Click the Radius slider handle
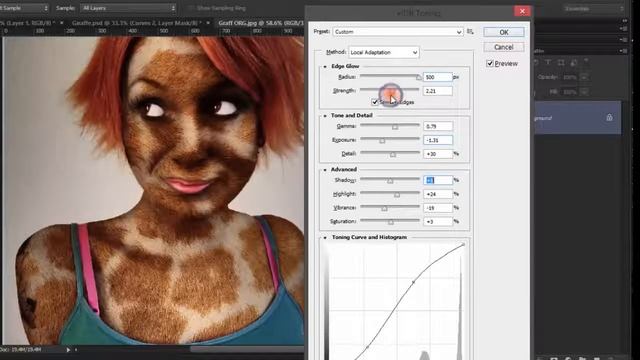Screen dimensions: 640x360 click(418, 77)
